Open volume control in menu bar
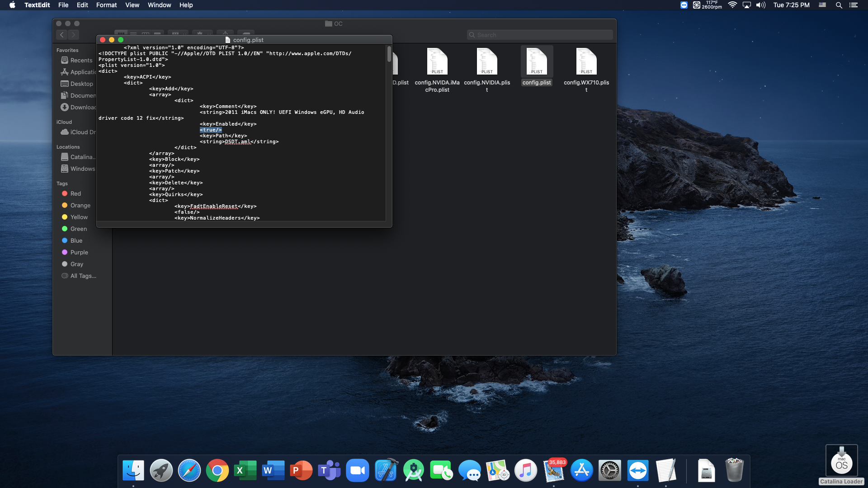Image resolution: width=868 pixels, height=488 pixels. (761, 5)
